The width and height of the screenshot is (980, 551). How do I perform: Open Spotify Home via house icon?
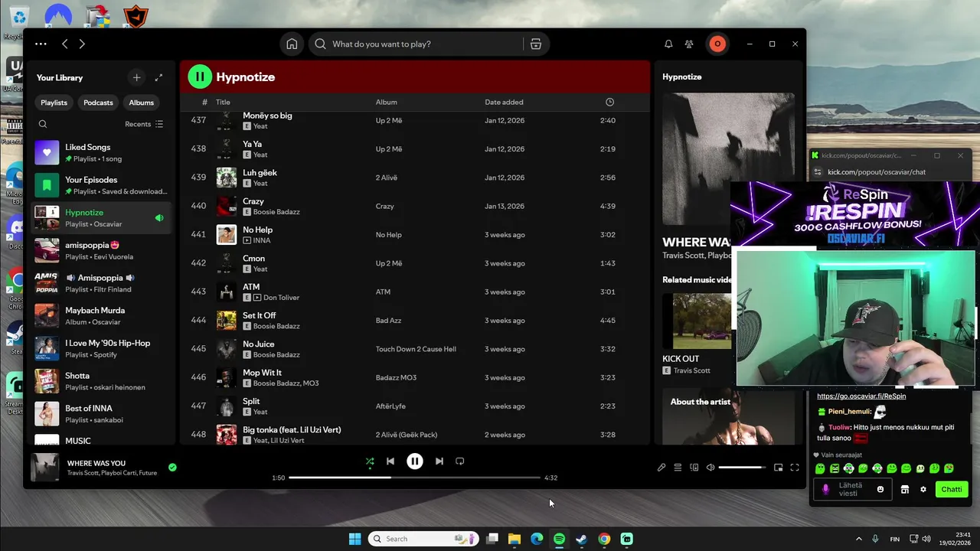point(292,44)
